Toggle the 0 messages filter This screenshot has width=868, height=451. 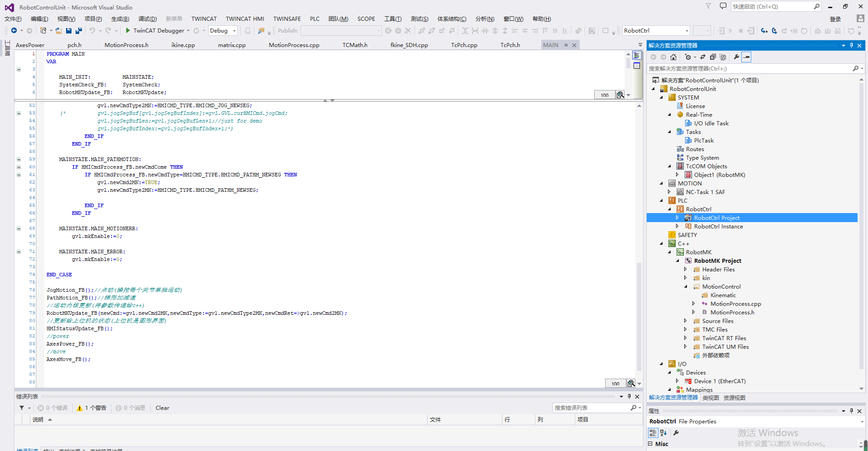click(130, 408)
